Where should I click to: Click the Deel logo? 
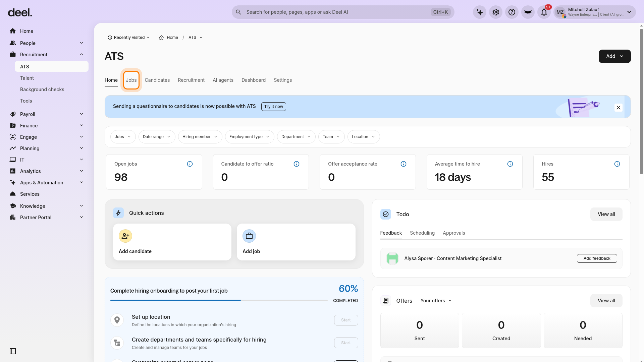coord(20,13)
